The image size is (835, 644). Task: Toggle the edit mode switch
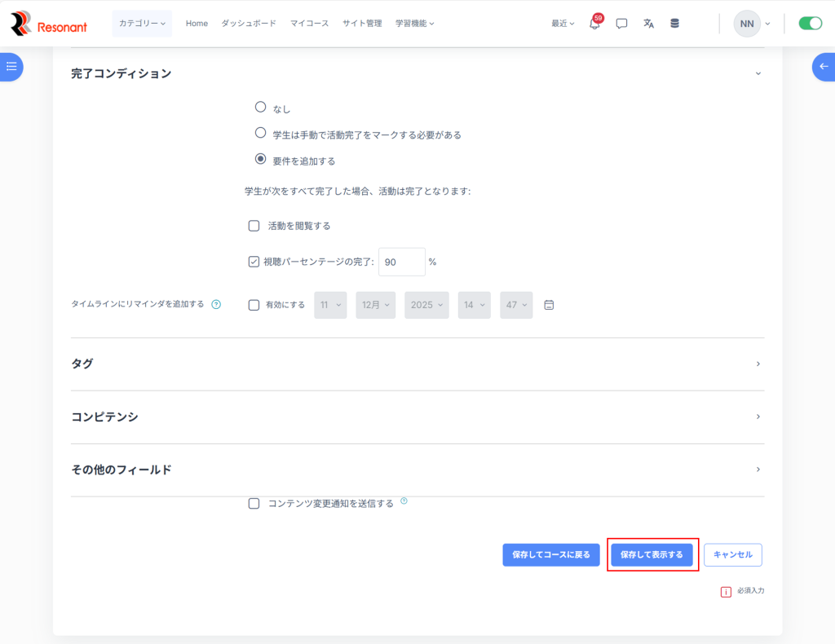[810, 24]
